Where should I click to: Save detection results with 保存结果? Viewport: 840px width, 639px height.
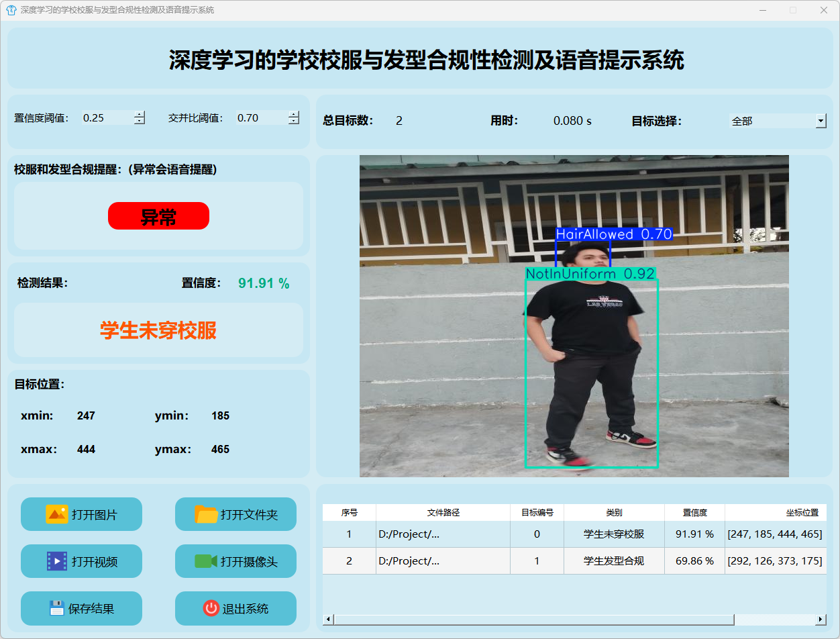(81, 608)
